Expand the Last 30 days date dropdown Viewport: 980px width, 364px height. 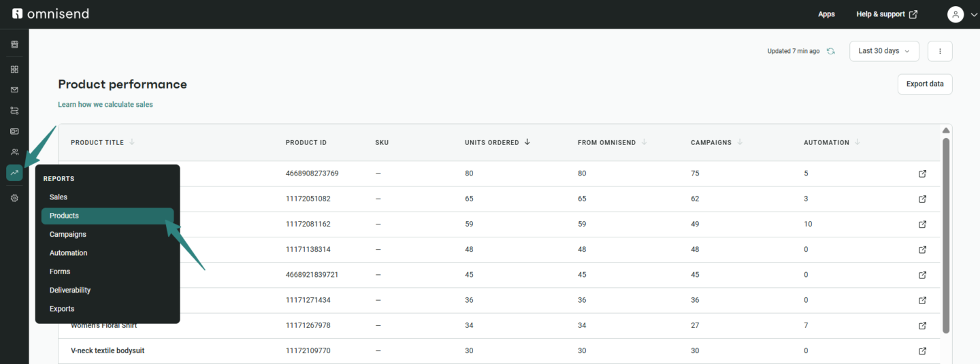(x=883, y=51)
